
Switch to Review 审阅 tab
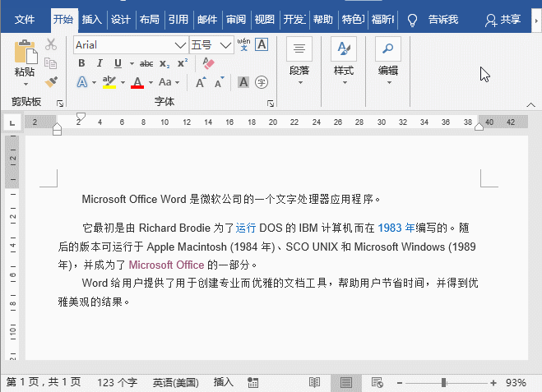236,20
